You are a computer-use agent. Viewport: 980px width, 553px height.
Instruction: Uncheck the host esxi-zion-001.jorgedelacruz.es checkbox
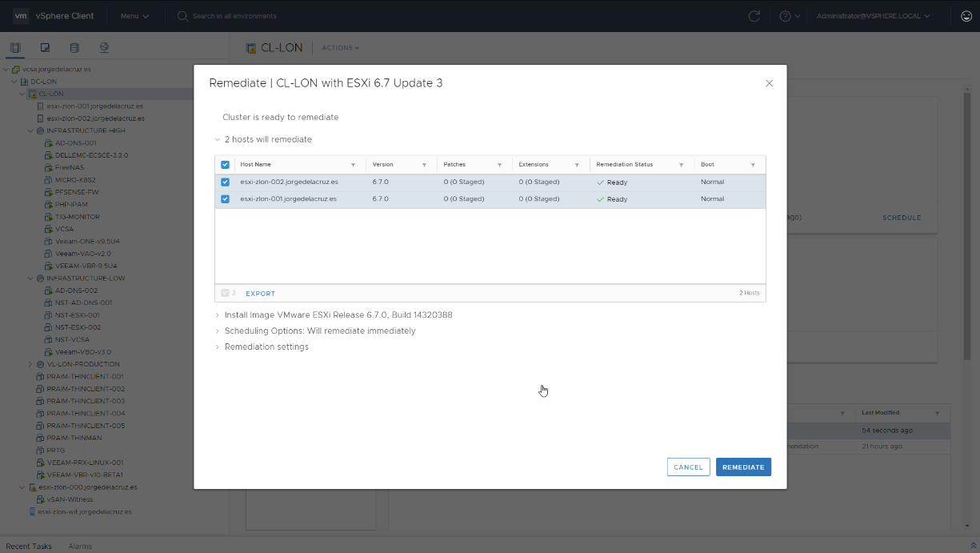point(225,199)
